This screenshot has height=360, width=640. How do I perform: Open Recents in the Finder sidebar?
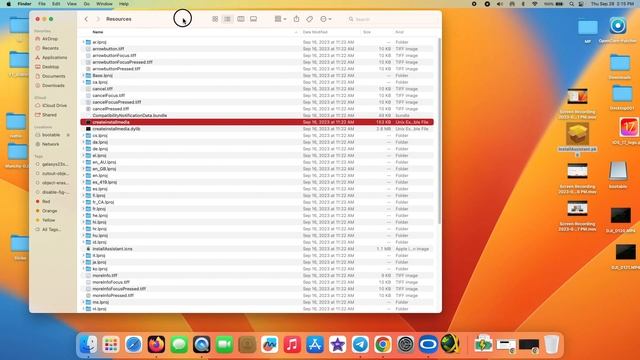pyautogui.click(x=50, y=48)
